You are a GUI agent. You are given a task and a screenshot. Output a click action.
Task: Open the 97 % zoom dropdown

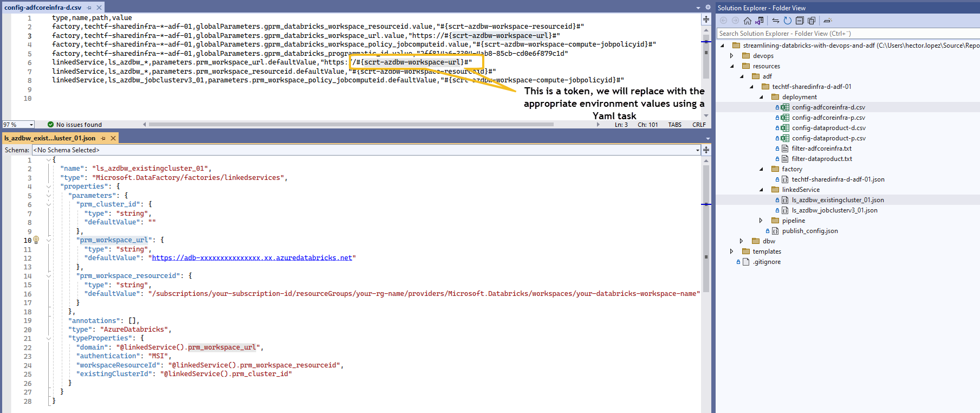click(31, 125)
